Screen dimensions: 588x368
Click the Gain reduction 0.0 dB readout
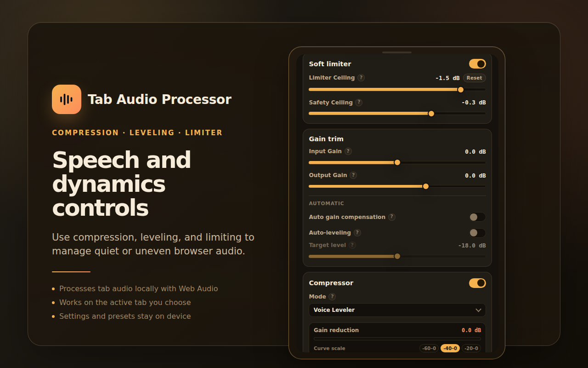[x=471, y=330]
